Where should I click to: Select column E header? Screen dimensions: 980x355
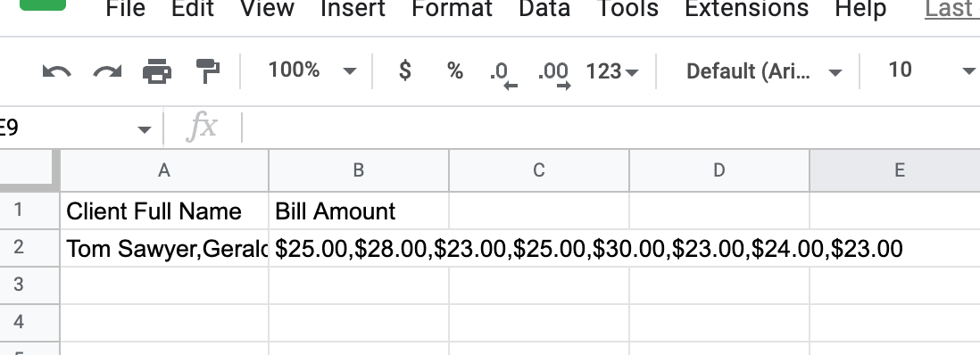[x=895, y=170]
